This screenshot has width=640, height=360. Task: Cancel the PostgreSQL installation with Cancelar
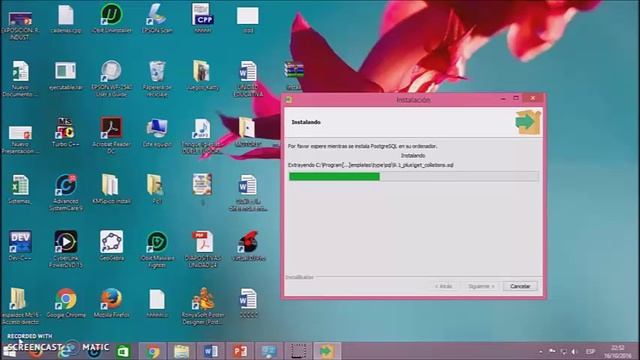click(x=520, y=287)
